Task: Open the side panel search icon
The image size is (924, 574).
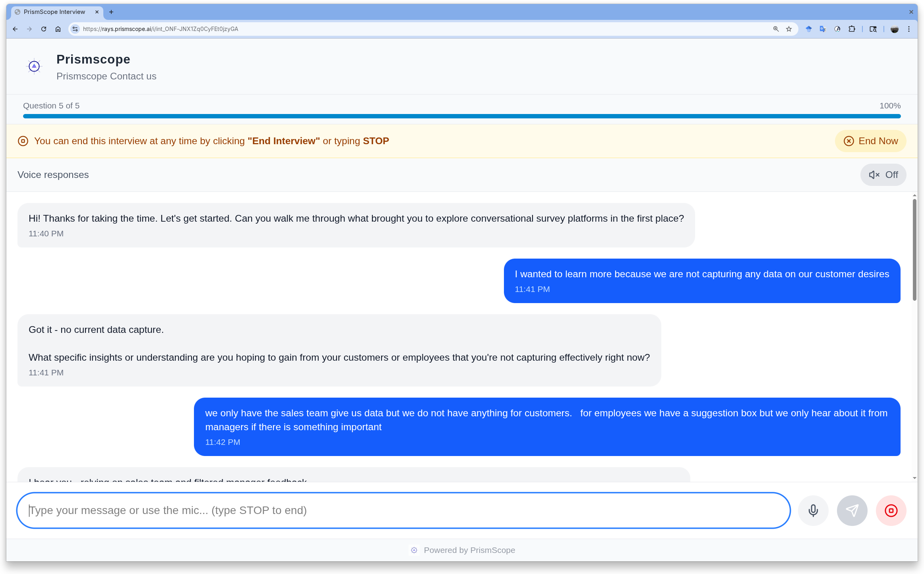Action: [873, 29]
